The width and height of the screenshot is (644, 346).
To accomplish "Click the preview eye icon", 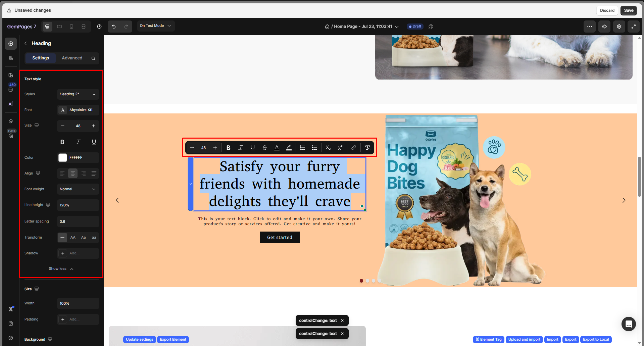I will 604,27.
